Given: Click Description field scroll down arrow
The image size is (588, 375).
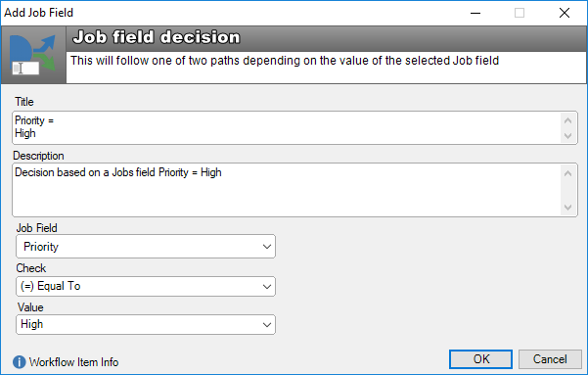Looking at the screenshot, I should [x=567, y=208].
